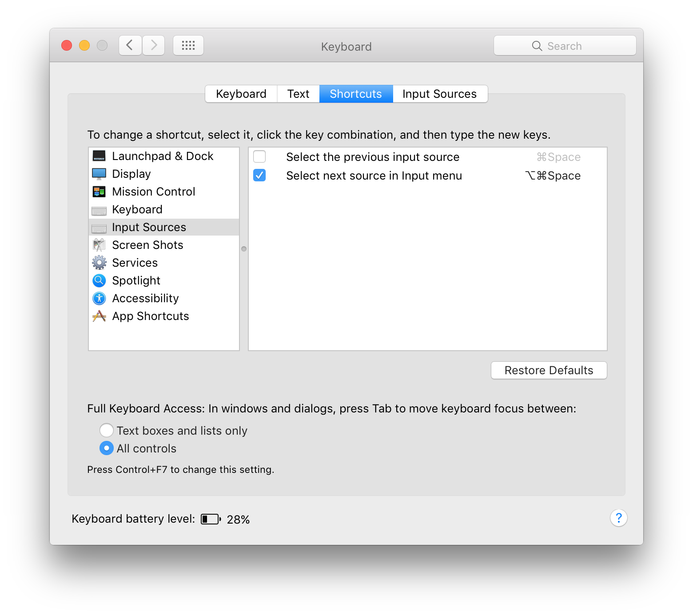
Task: Minimize window with the yellow button
Action: tap(84, 45)
